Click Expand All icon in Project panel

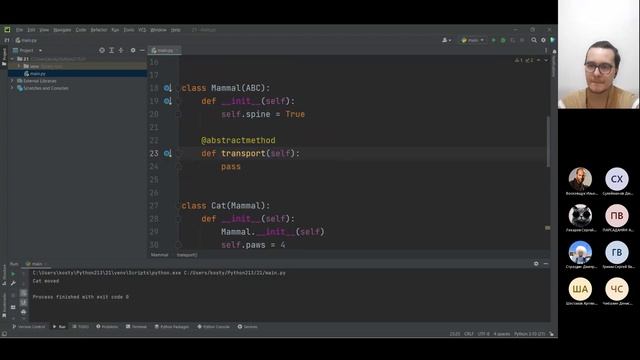point(111,50)
